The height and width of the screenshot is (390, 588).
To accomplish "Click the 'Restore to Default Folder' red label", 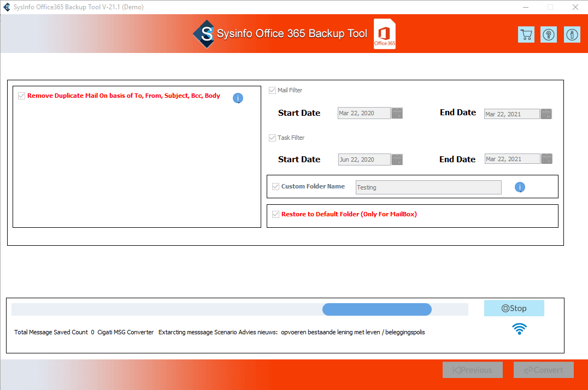I will [349, 214].
